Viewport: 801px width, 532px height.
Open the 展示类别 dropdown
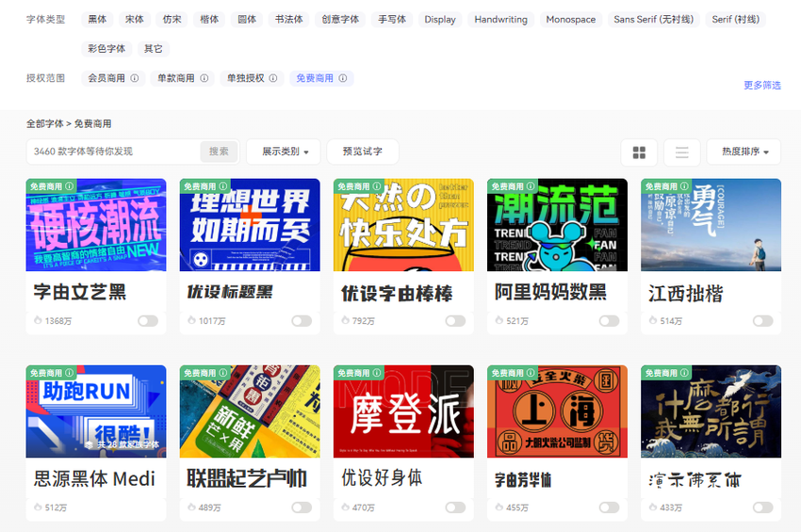tap(284, 152)
